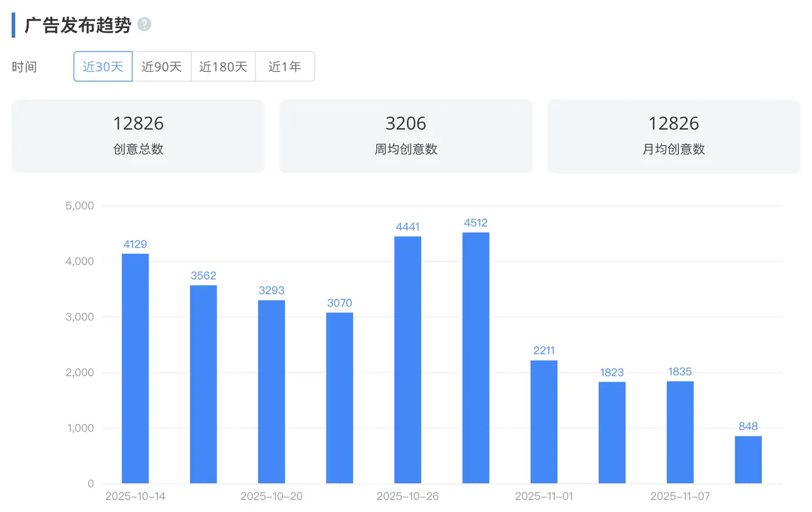
Task: Switch to the 近90天 time range
Action: point(162,67)
